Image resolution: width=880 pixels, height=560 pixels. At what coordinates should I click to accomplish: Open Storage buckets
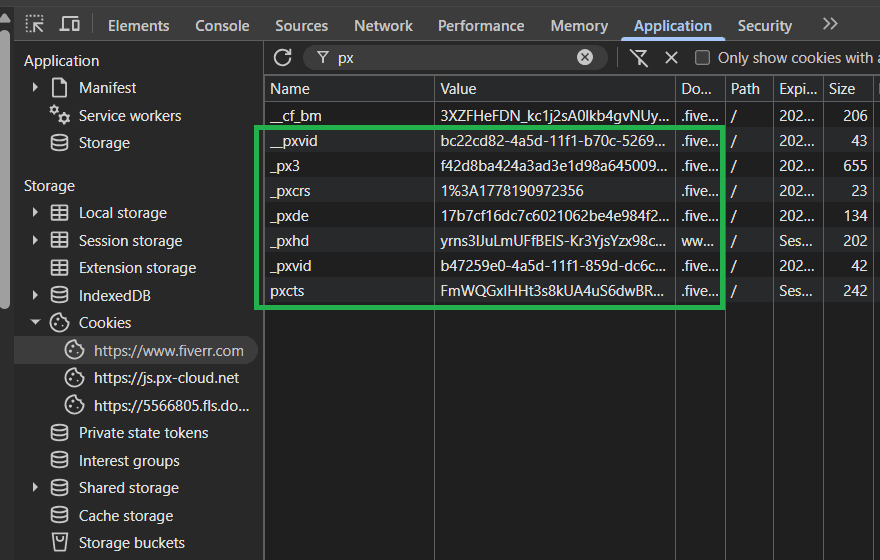pos(131,543)
